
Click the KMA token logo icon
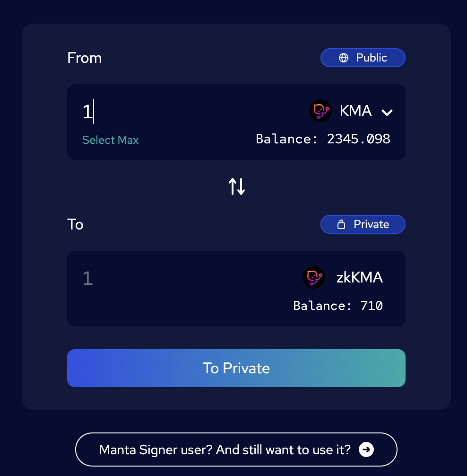(x=320, y=111)
